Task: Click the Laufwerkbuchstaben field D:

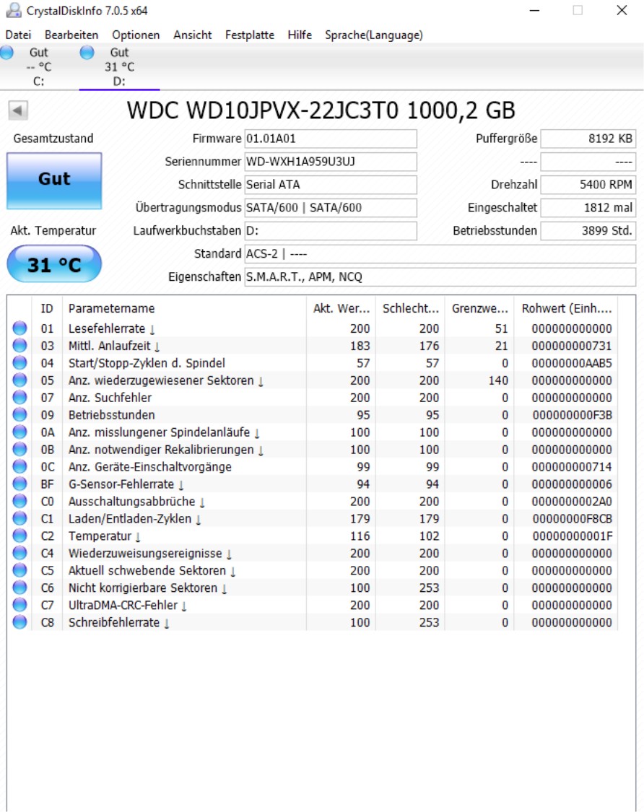Action: 331,230
